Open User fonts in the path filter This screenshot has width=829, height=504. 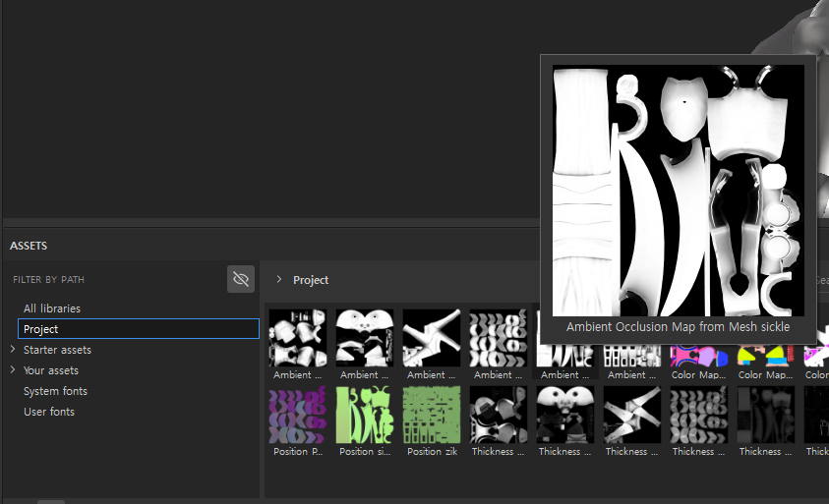tap(49, 412)
